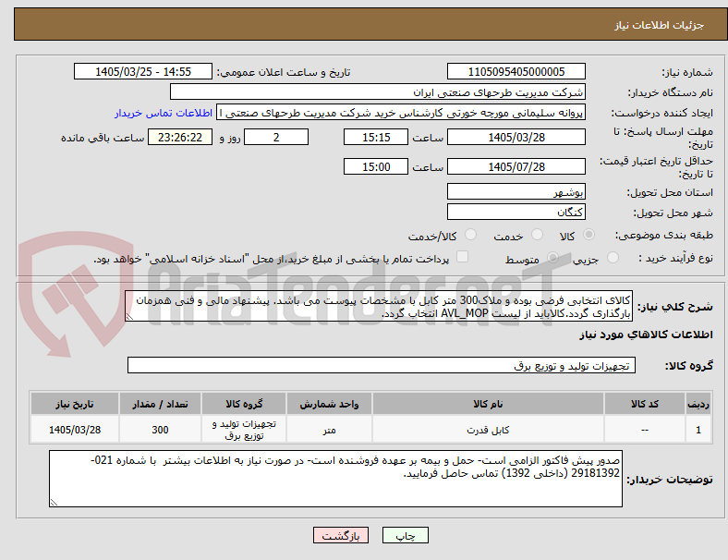Click the buyer name field شرکت مدیریت طرحهای صنعتی ایران
The width and height of the screenshot is (728, 560).
pos(378,91)
